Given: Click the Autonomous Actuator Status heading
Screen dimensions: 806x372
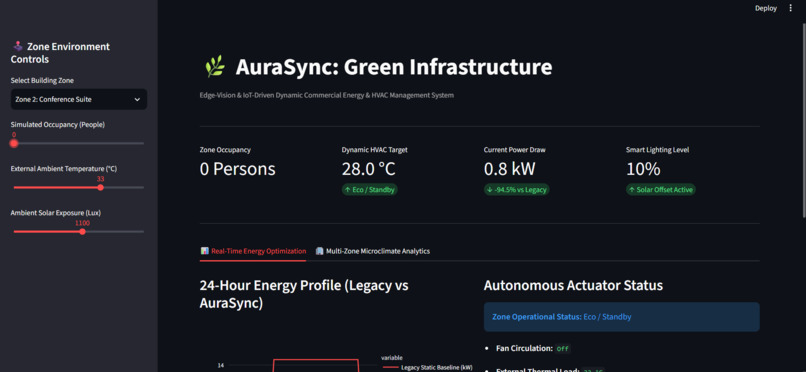Looking at the screenshot, I should point(573,285).
